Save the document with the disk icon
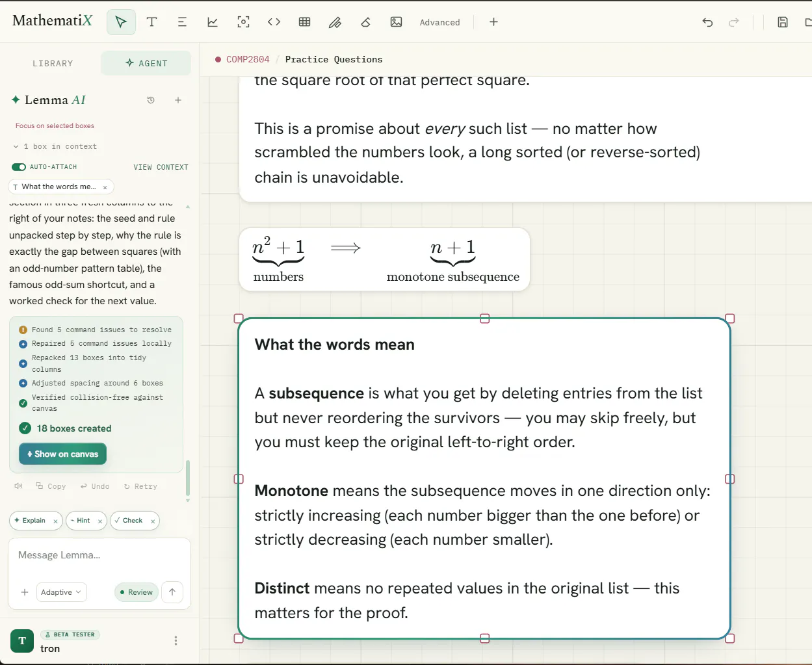The width and height of the screenshot is (812, 665). tap(783, 22)
